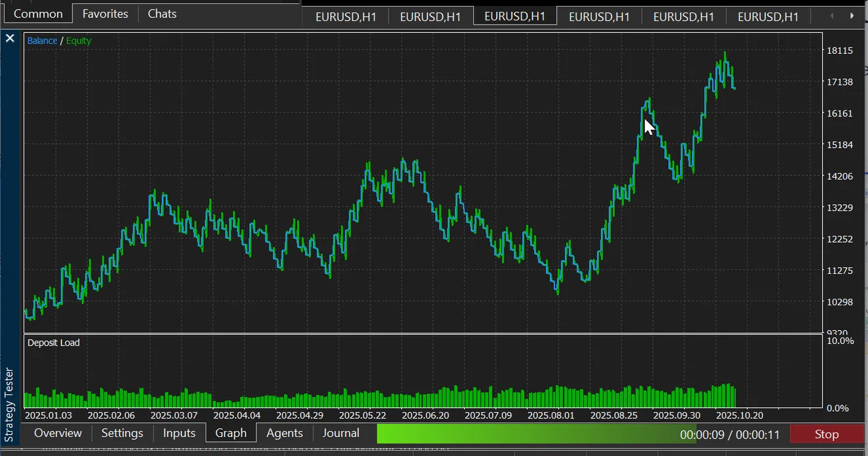View the Journal tab
The width and height of the screenshot is (868, 456).
click(341, 433)
